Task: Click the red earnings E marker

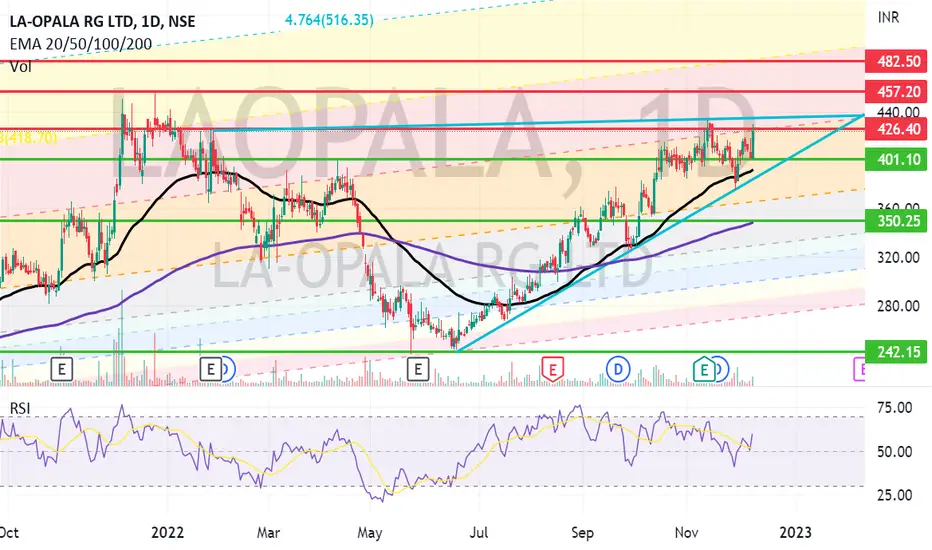Action: tap(552, 370)
